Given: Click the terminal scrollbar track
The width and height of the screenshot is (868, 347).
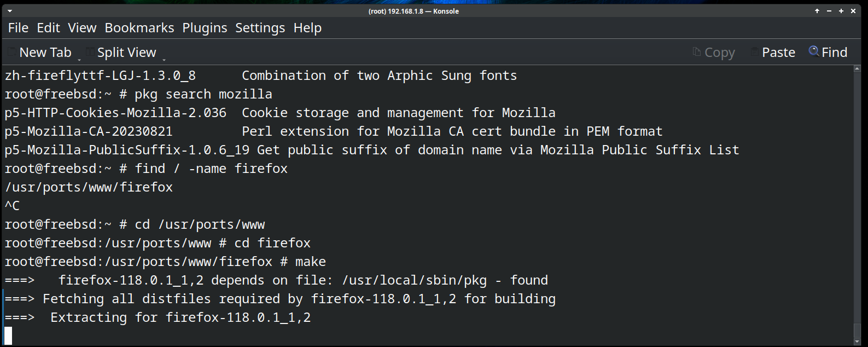Looking at the screenshot, I should [857, 197].
